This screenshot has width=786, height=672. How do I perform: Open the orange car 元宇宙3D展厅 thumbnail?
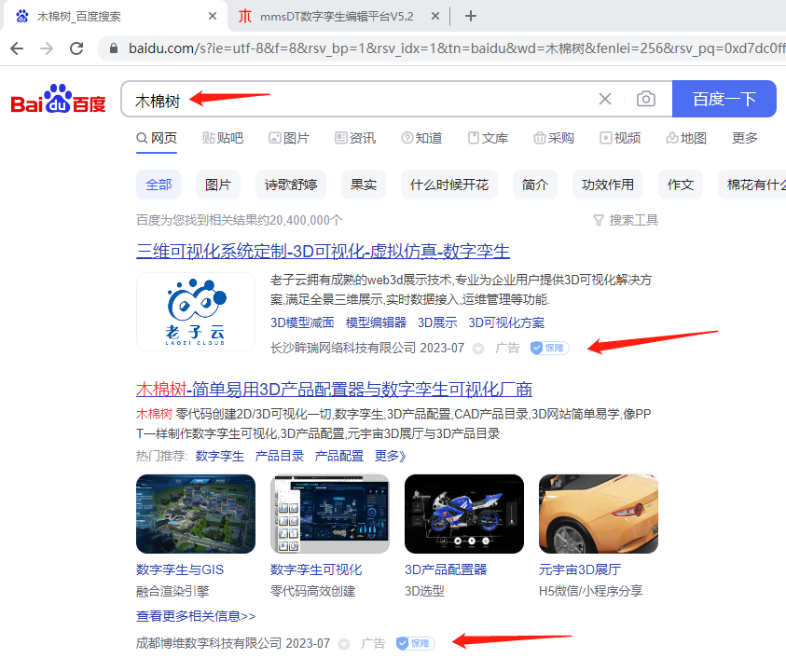[599, 514]
